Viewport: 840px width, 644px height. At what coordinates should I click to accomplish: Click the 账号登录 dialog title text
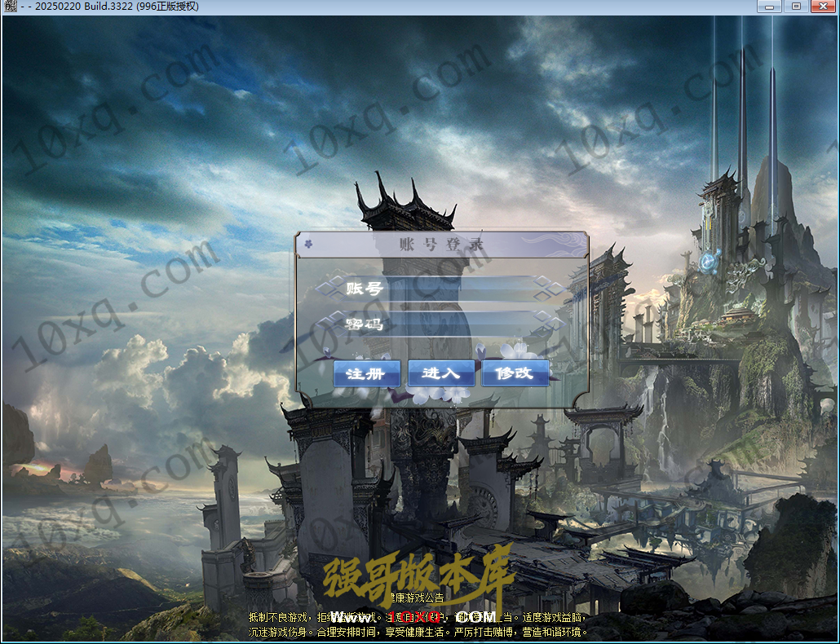tap(442, 245)
